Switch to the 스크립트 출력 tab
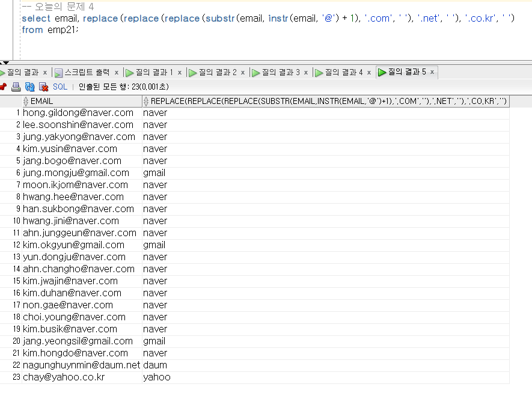The width and height of the screenshot is (532, 399). 87,72
